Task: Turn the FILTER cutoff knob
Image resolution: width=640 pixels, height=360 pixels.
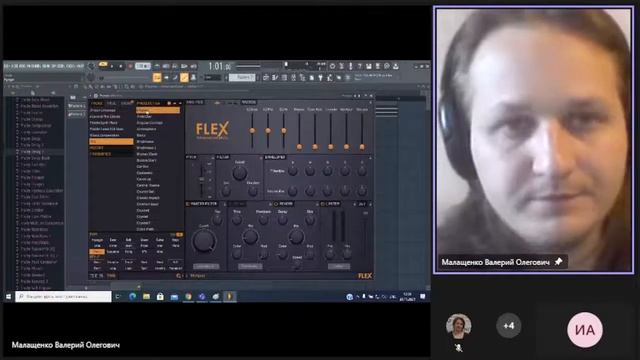Action: point(240,173)
